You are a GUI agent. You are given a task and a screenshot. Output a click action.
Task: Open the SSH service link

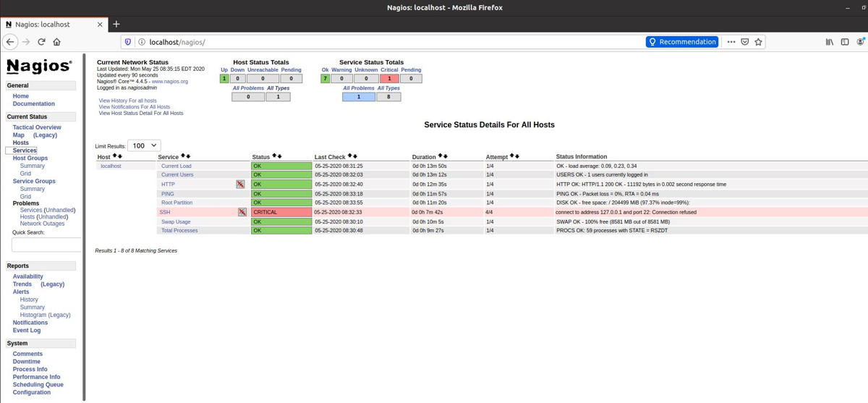click(165, 212)
